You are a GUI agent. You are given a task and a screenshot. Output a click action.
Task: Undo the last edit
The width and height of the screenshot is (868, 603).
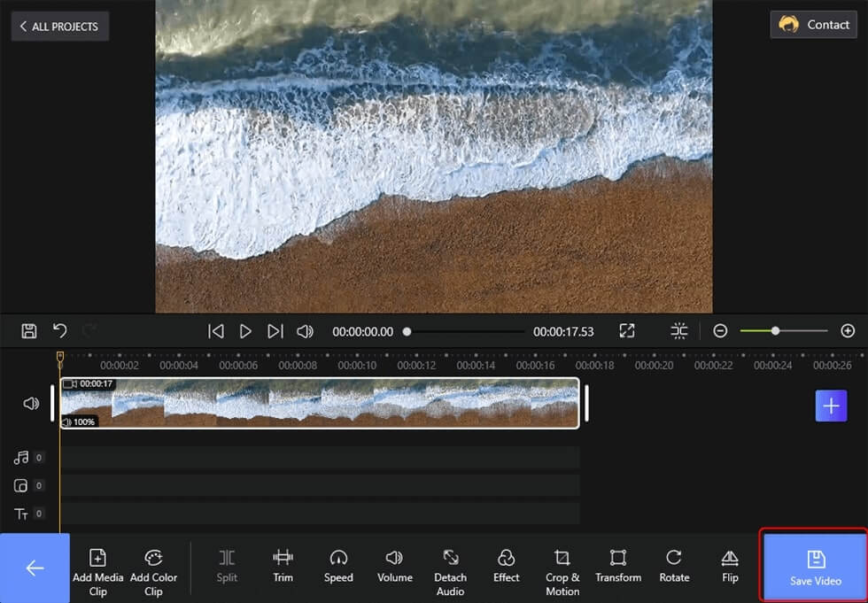pos(60,331)
